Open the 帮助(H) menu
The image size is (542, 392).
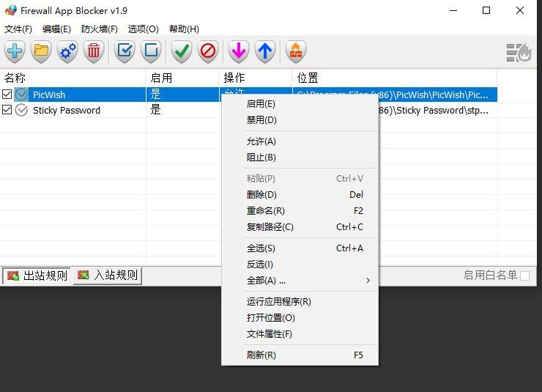[x=184, y=29]
